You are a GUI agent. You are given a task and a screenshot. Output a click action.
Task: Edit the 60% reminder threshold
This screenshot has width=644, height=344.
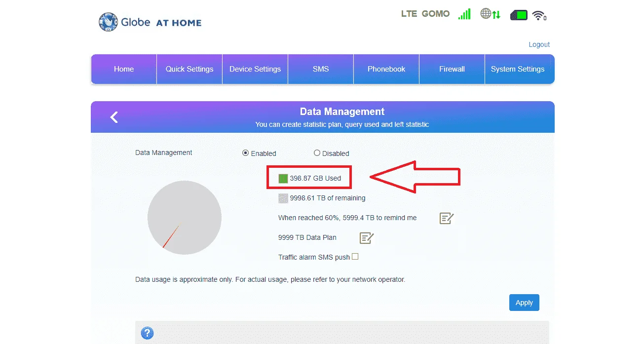click(x=447, y=218)
